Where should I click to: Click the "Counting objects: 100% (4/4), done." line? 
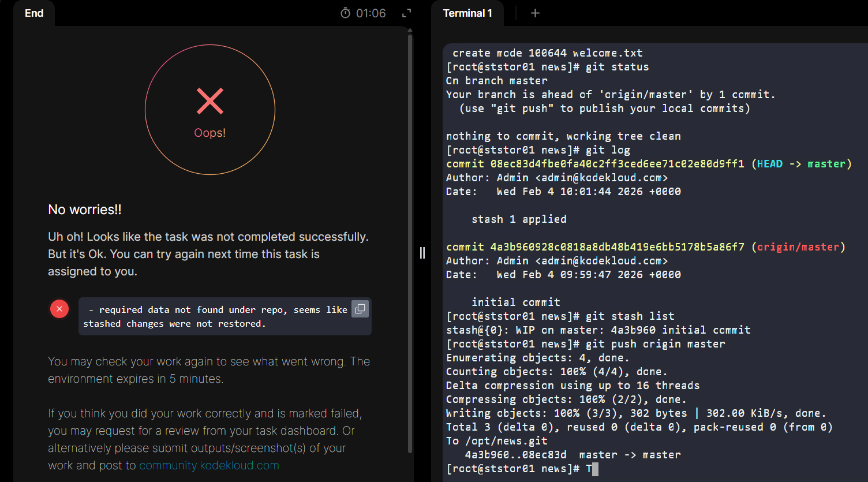pyautogui.click(x=557, y=372)
